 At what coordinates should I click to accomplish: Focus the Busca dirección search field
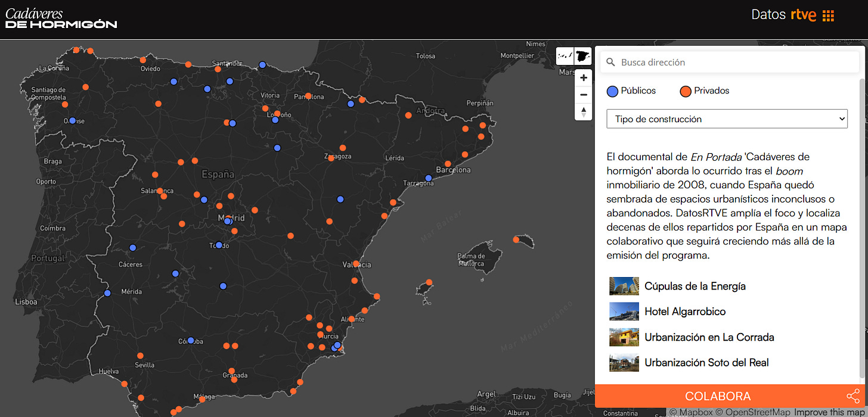pos(729,62)
